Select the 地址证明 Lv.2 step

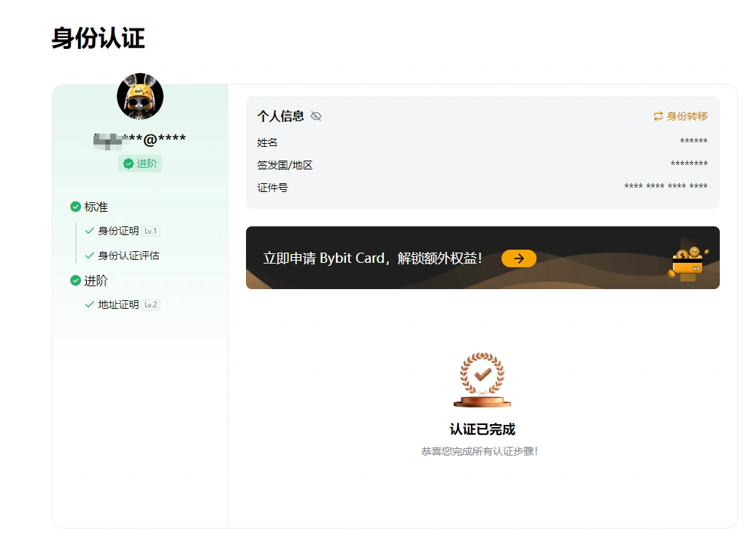point(123,304)
